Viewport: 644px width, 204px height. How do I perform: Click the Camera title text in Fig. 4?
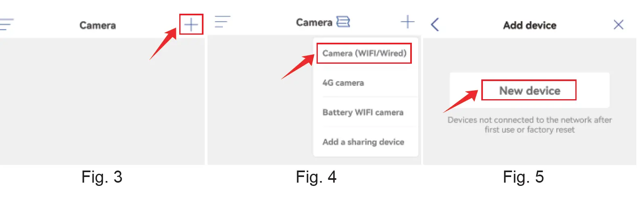click(x=314, y=22)
